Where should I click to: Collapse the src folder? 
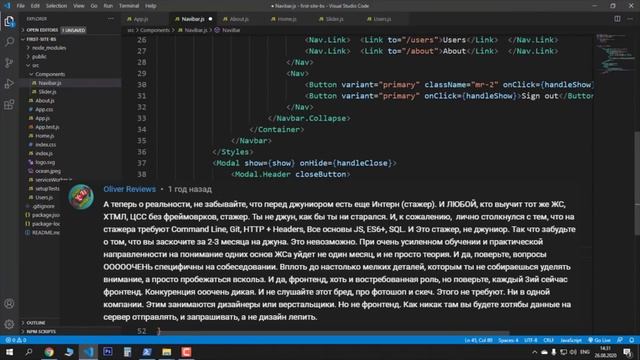[35, 65]
